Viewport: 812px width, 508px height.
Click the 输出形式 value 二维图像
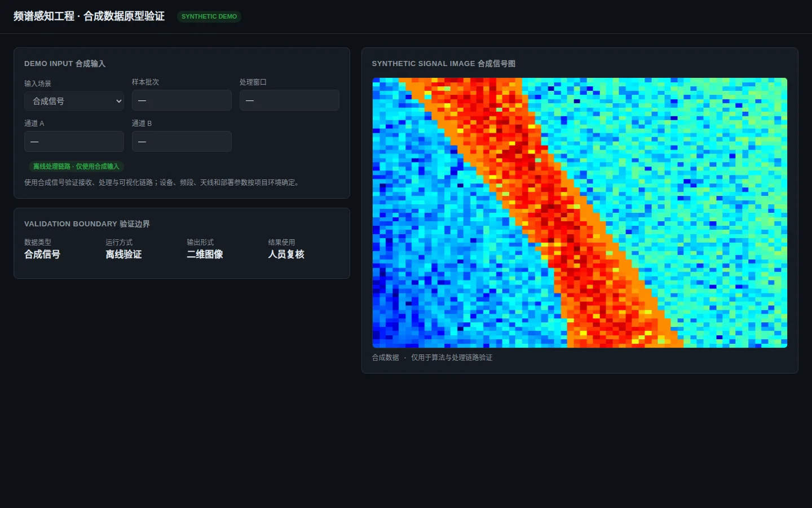[205, 255]
